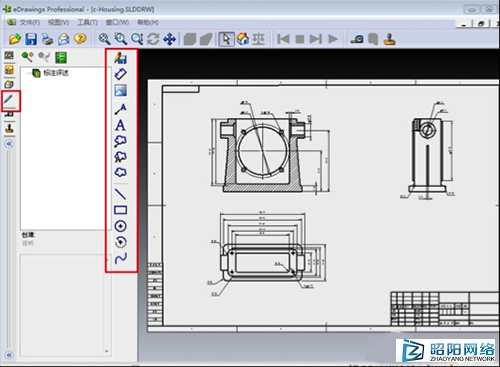Viewport: 500px width, 367px height.
Task: Click the description text box in the lower panel
Action: click(x=63, y=305)
